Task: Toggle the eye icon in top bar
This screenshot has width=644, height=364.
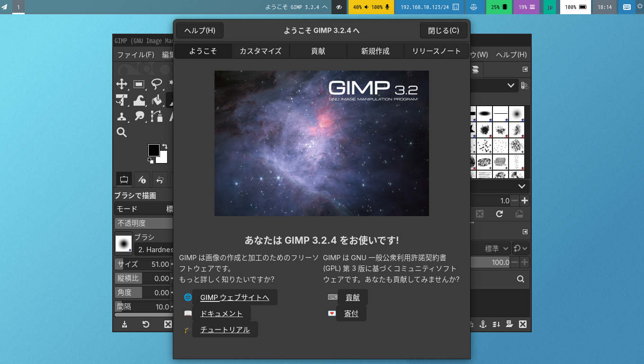Action: [339, 7]
